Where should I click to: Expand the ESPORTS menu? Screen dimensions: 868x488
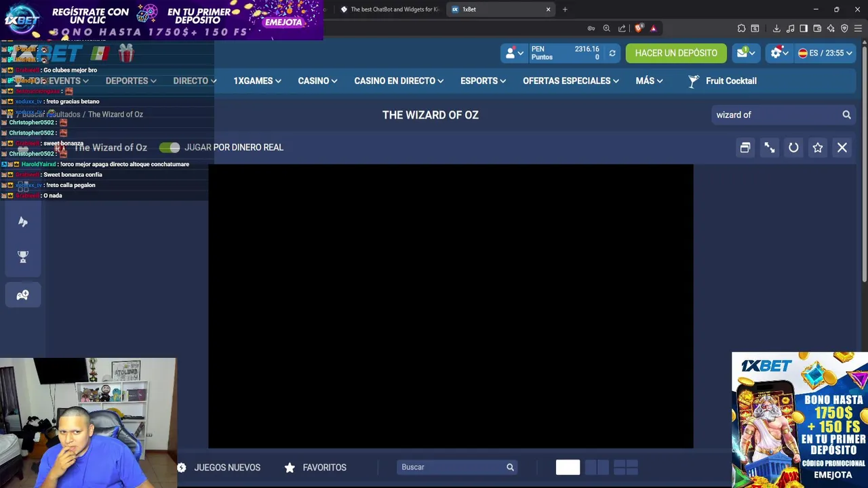(x=483, y=81)
